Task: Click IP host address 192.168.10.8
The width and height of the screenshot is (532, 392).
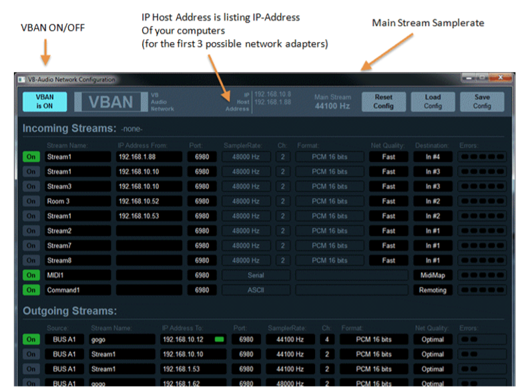Action: click(x=273, y=94)
